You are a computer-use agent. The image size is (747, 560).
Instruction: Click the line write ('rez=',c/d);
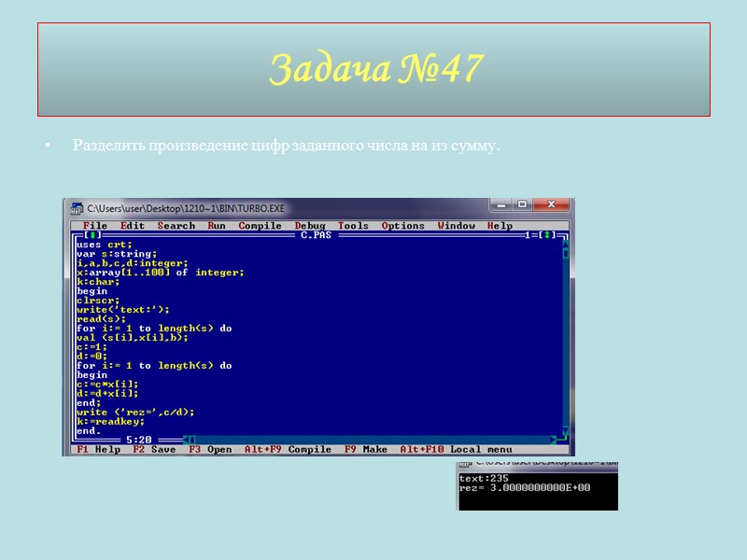(x=135, y=413)
